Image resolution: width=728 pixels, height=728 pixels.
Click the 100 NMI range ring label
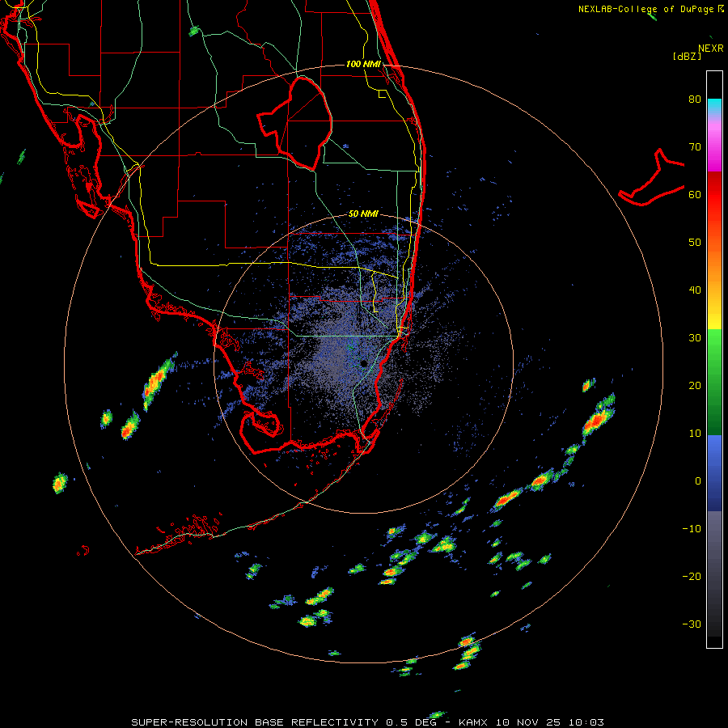pos(363,64)
